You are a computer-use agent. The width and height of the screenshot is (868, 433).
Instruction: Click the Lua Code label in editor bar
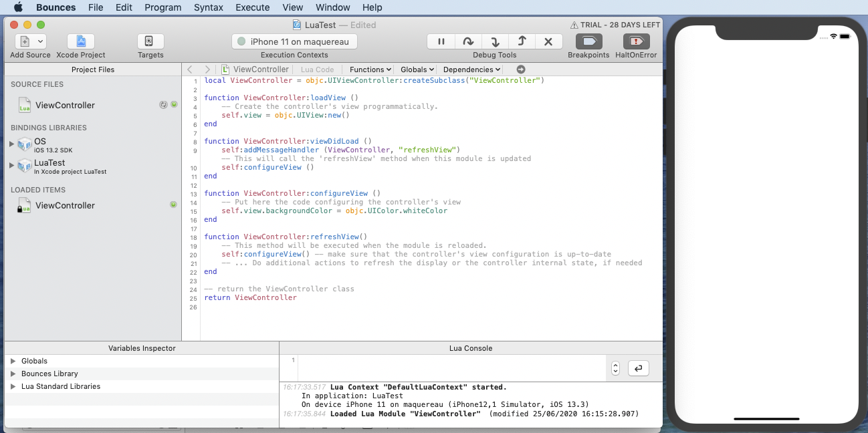pos(317,69)
